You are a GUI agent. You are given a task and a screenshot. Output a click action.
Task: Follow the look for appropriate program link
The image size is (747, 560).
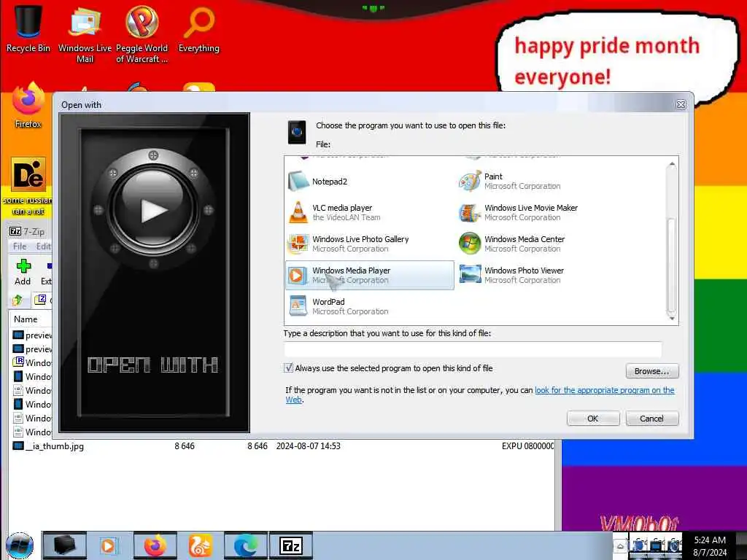[604, 391]
